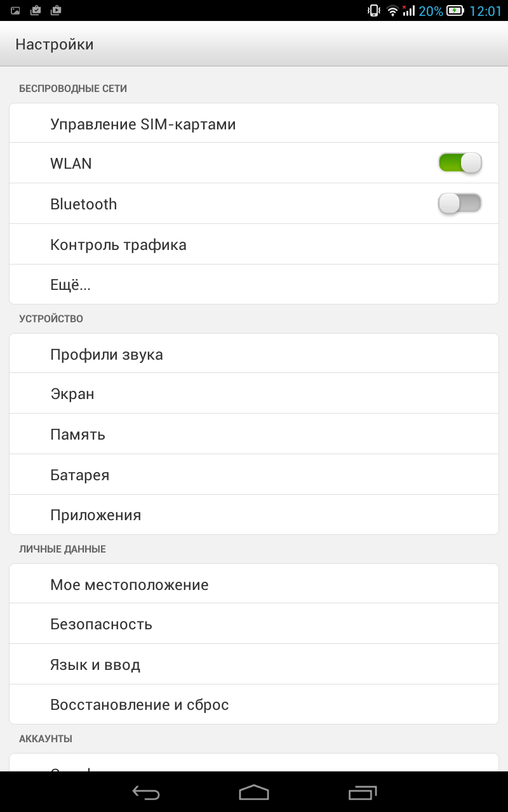Turn on the Bluetooth switch
508x812 pixels.
pos(460,204)
